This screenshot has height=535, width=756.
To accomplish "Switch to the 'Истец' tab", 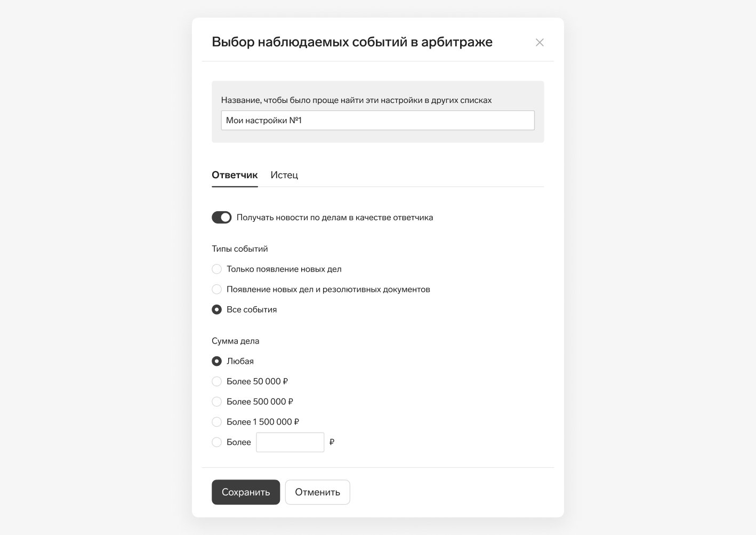I will [x=284, y=175].
